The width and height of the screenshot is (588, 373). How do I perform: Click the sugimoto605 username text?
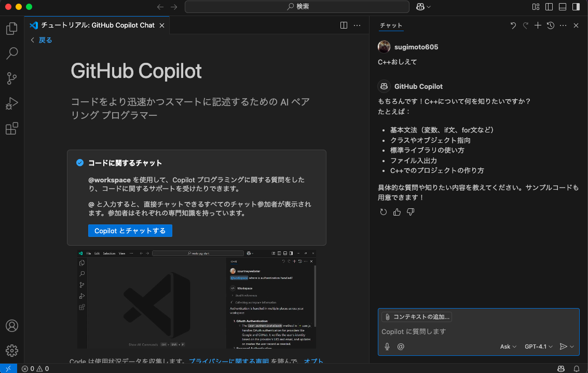point(416,47)
